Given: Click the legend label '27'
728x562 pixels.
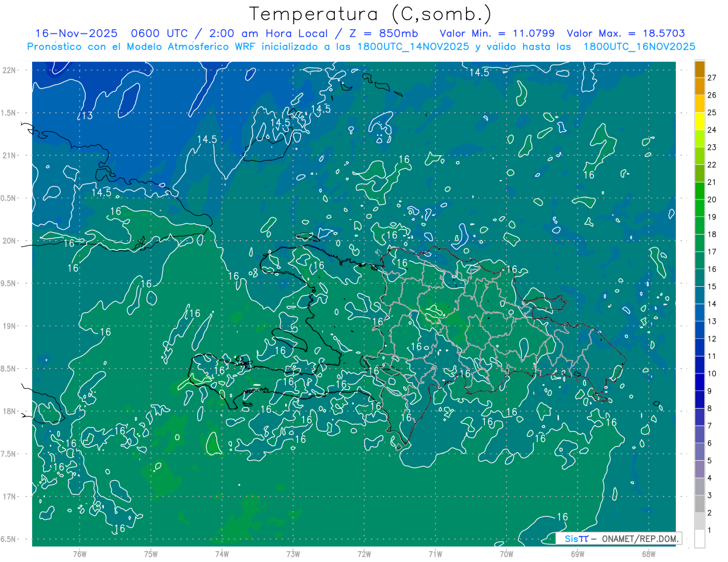Looking at the screenshot, I should 712,78.
